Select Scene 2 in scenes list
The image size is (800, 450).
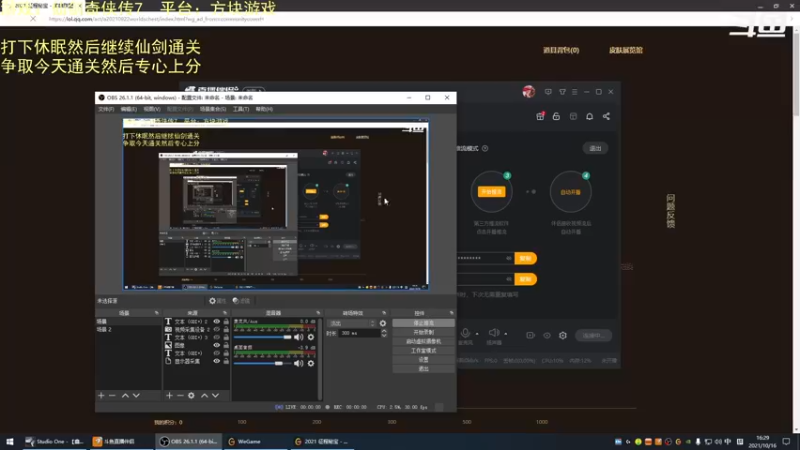(x=128, y=330)
